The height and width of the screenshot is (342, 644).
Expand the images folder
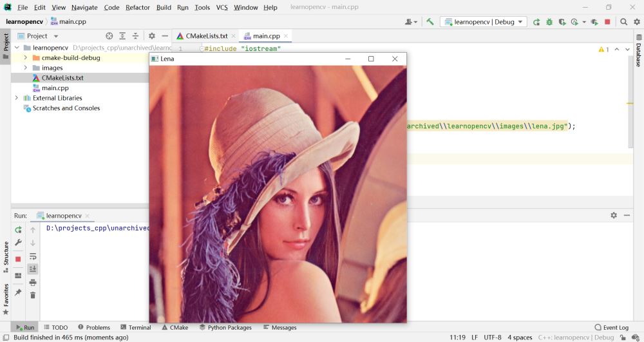click(x=26, y=68)
